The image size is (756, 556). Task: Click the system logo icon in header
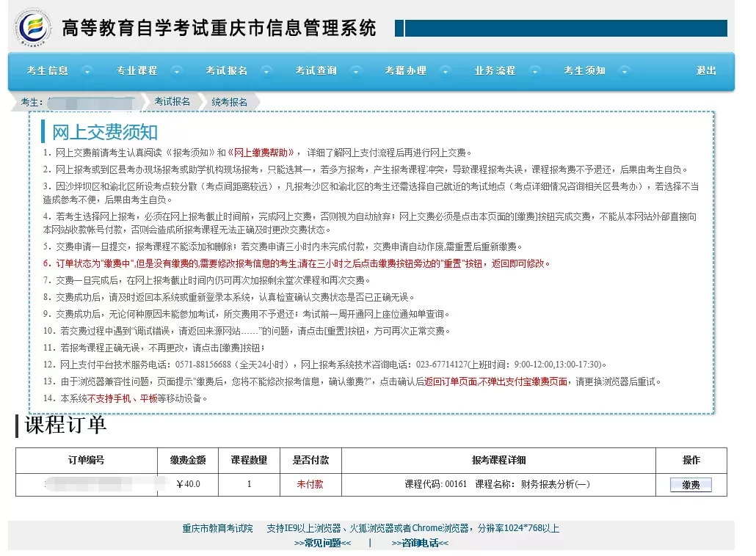[x=34, y=28]
